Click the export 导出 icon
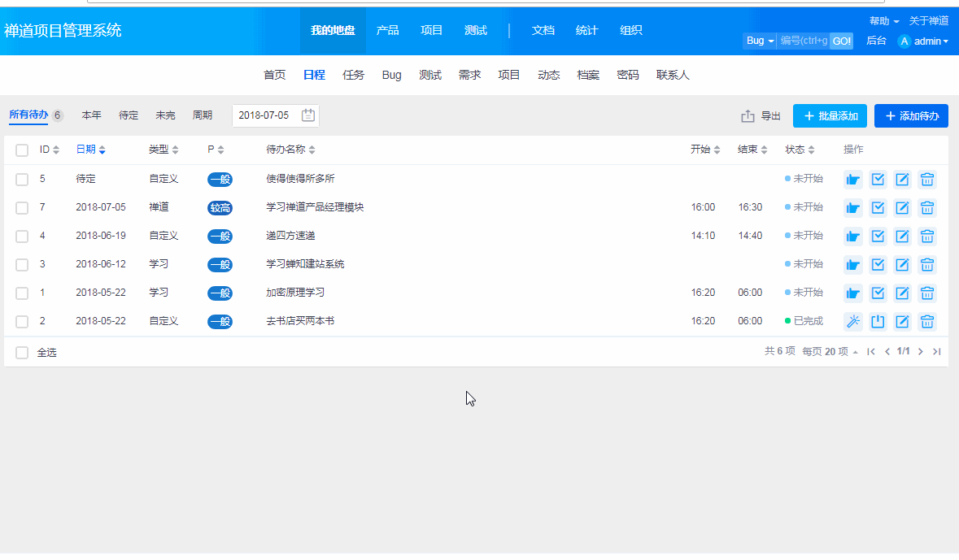This screenshot has height=560, width=959. pyautogui.click(x=748, y=116)
